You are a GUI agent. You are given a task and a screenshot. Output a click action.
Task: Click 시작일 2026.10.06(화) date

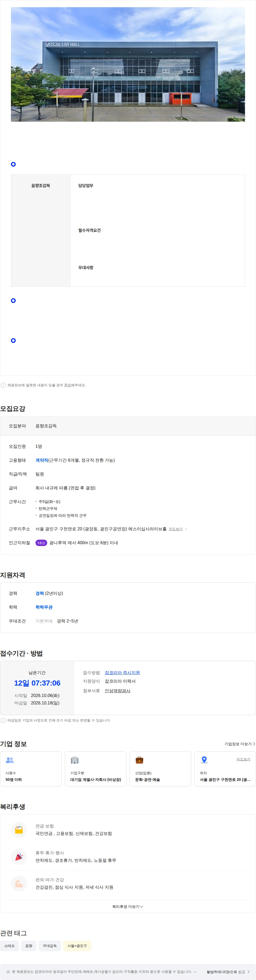[x=37, y=695]
